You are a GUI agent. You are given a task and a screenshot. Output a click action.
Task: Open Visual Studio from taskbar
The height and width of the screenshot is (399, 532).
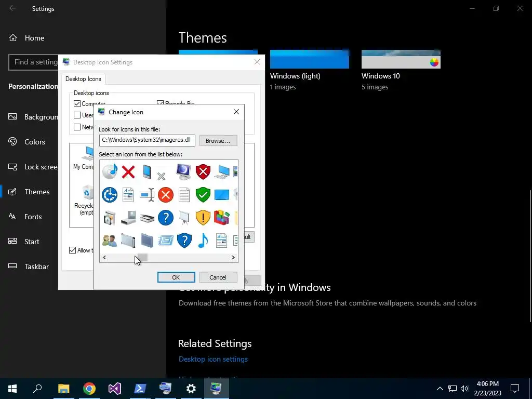[115, 389]
